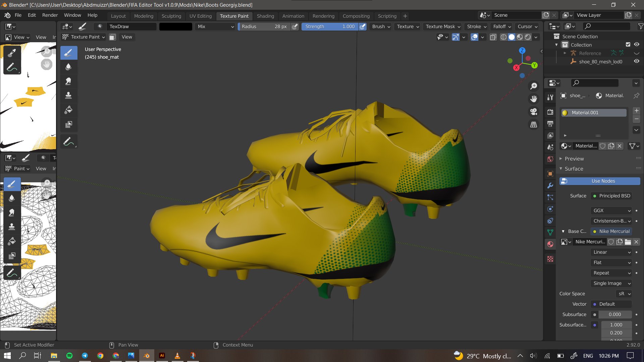Toggle the camera view icon
Viewport: 644px width, 362px height.
pyautogui.click(x=533, y=112)
